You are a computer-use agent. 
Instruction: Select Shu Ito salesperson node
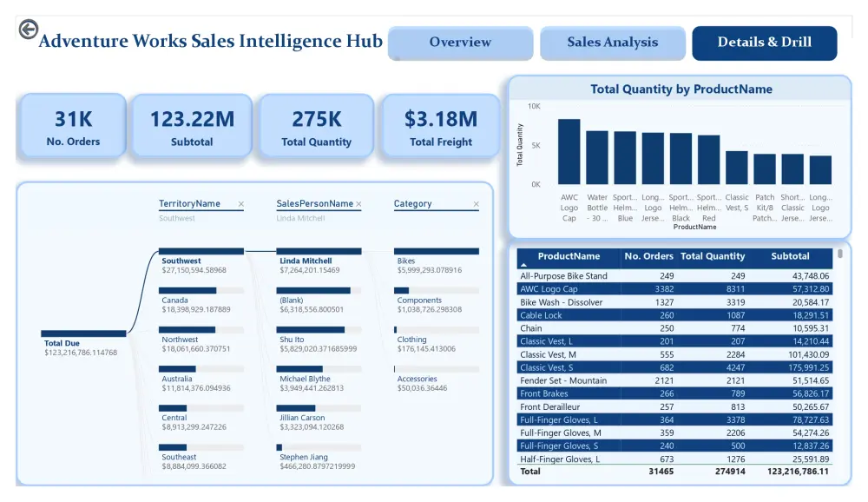point(319,340)
